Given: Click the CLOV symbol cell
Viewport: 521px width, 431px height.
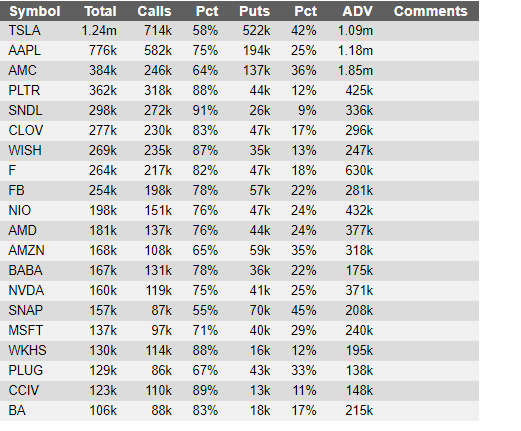Looking at the screenshot, I should 26,131.
